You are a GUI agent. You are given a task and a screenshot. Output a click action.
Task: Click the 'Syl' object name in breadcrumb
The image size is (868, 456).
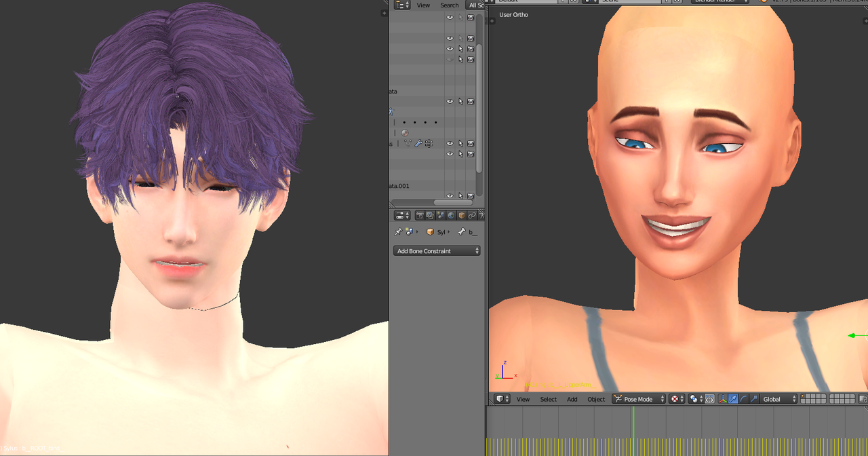click(x=441, y=232)
